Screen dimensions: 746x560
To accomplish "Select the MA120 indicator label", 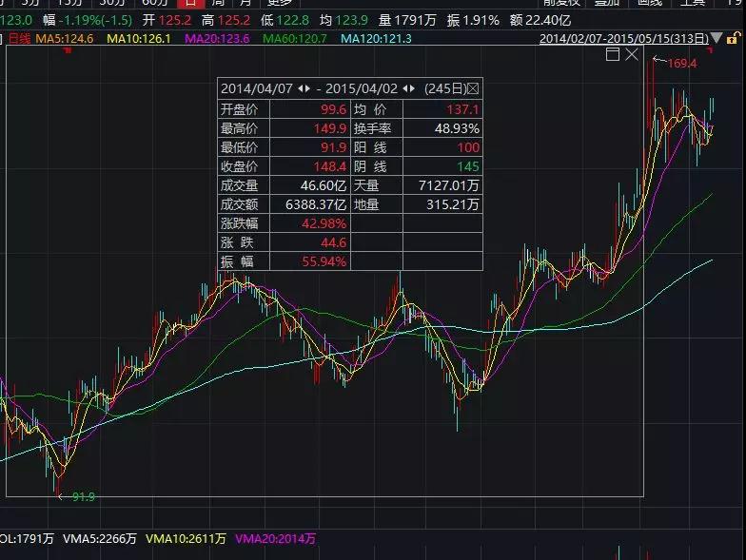I will pyautogui.click(x=377, y=38).
